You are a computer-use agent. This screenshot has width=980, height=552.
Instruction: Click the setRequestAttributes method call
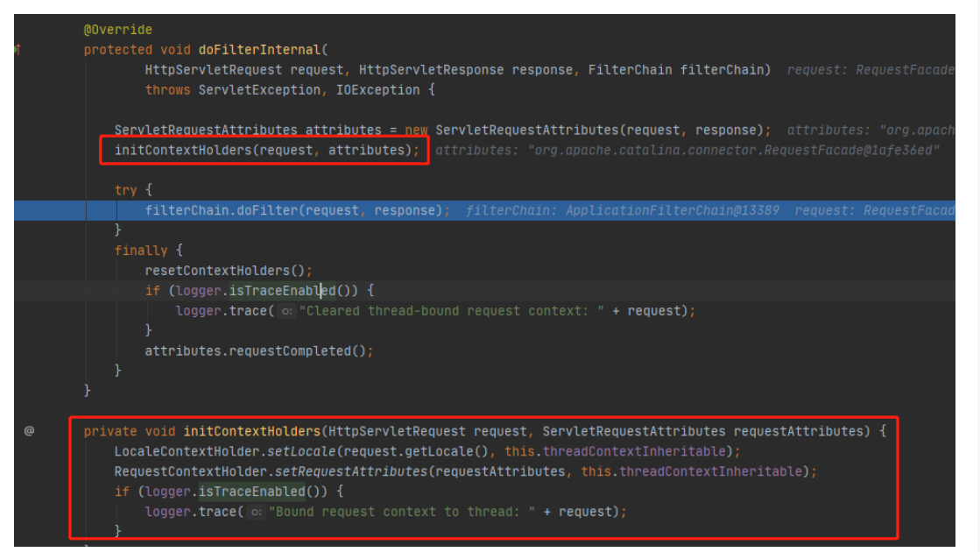[351, 471]
